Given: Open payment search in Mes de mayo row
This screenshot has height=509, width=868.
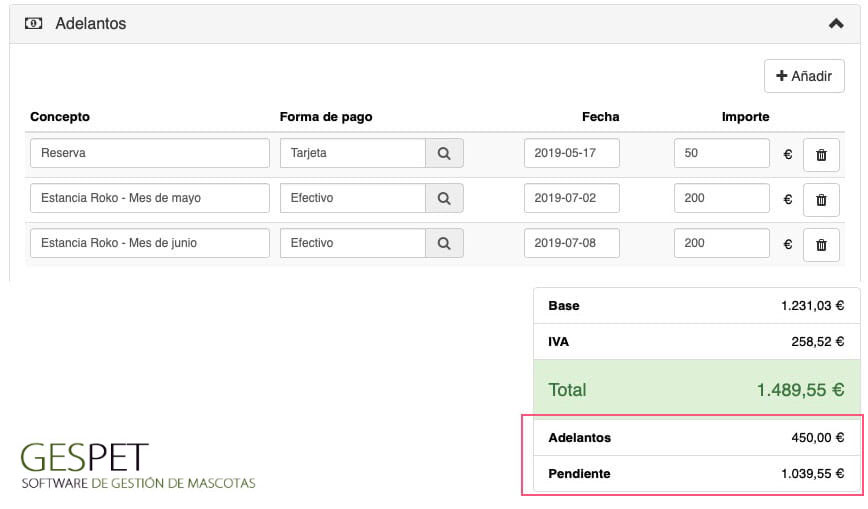Looking at the screenshot, I should [x=444, y=198].
